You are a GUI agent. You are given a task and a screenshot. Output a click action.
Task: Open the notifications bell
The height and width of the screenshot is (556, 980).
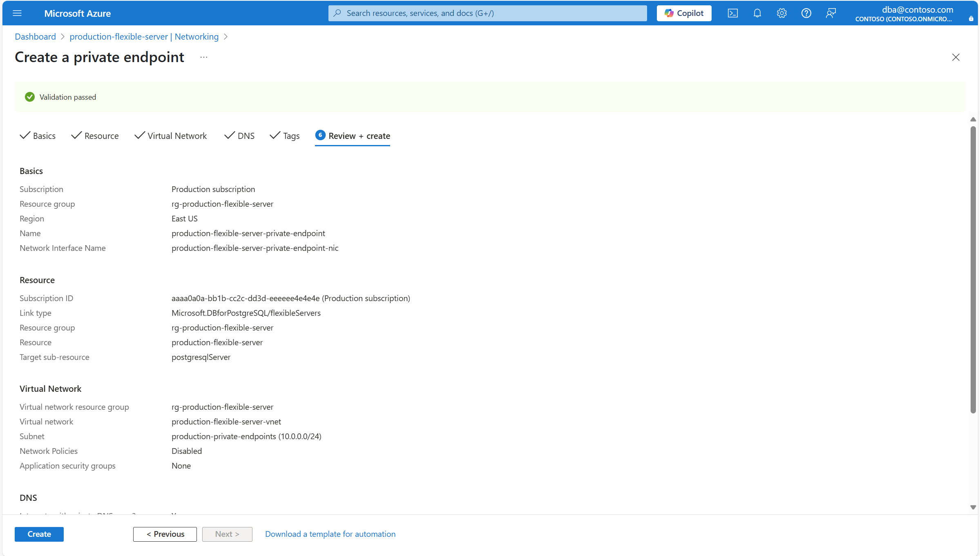pyautogui.click(x=757, y=13)
